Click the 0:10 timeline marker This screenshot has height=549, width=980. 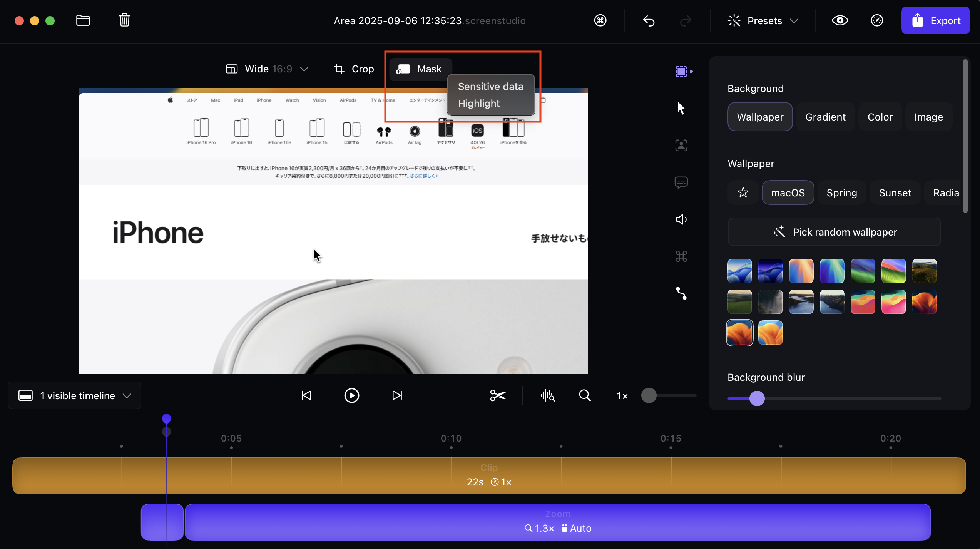tap(451, 439)
